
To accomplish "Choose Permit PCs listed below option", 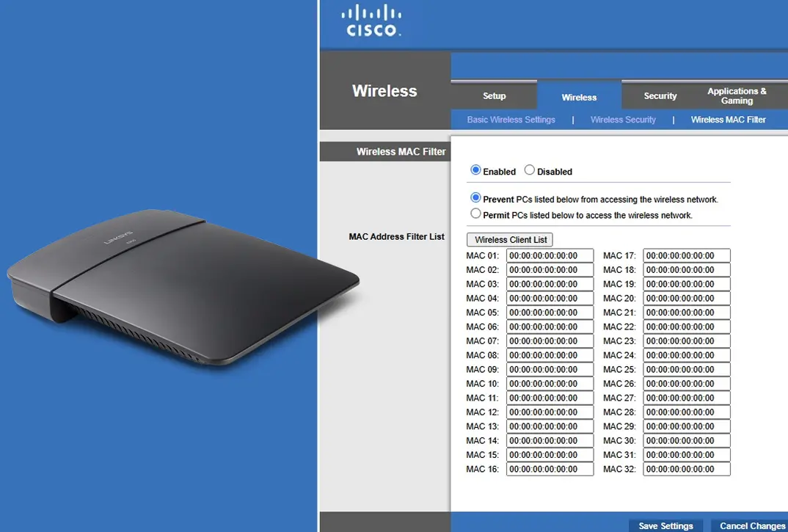I will (475, 214).
